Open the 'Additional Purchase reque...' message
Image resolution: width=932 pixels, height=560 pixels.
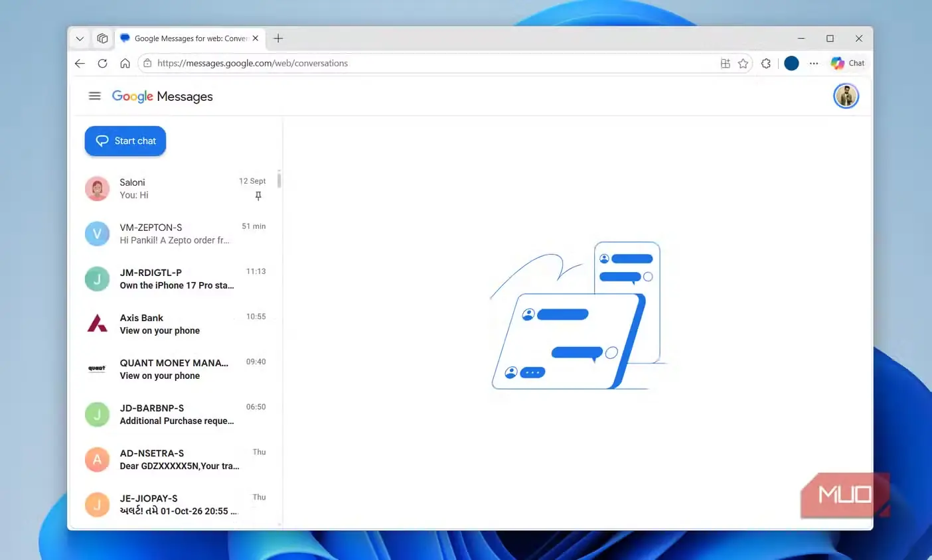pyautogui.click(x=177, y=421)
